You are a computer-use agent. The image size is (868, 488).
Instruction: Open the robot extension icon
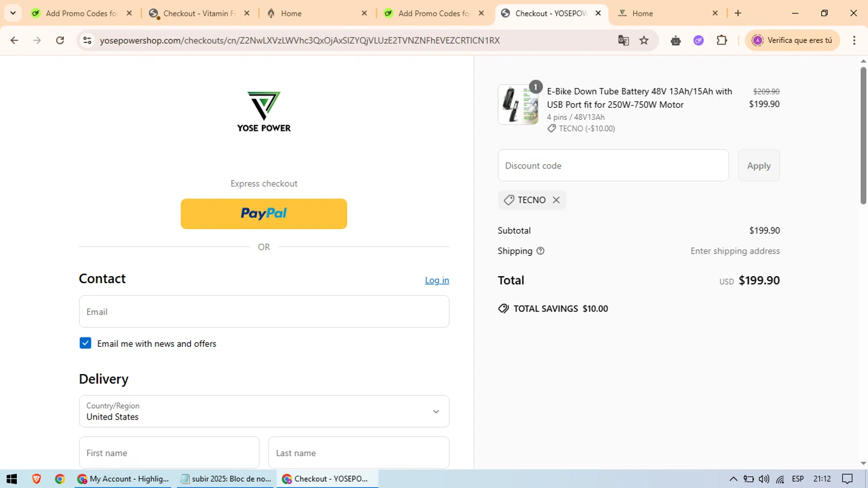675,41
